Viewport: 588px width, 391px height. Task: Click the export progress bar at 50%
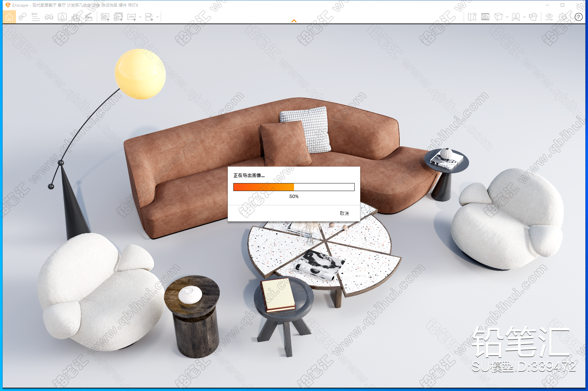pos(294,187)
